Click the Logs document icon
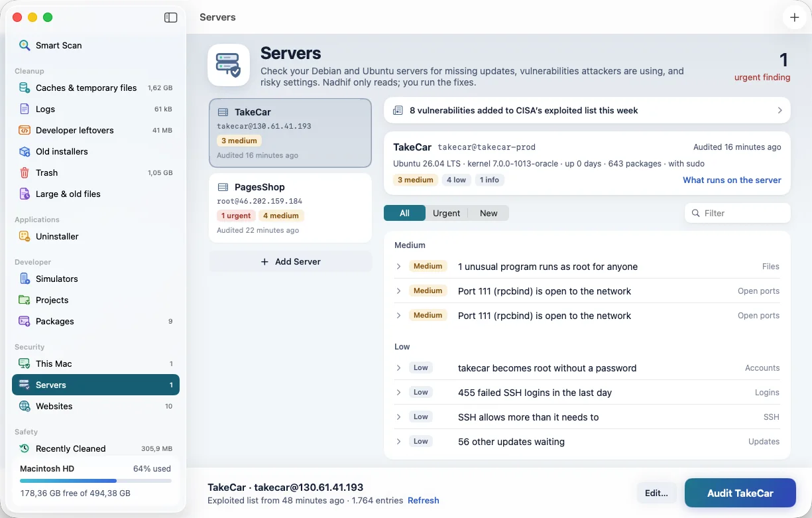This screenshot has width=812, height=518. tap(25, 109)
